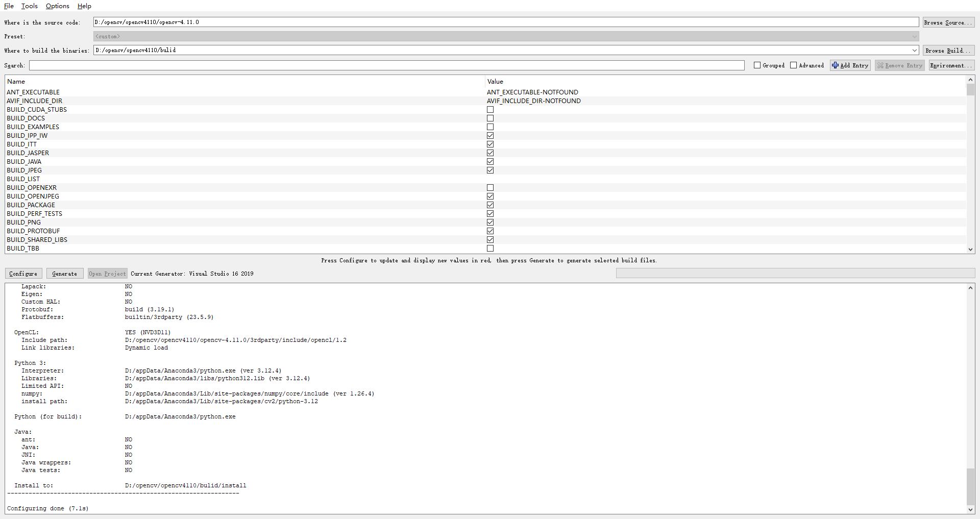Open the Tools menu
Image resolution: width=980 pixels, height=519 pixels.
click(29, 6)
